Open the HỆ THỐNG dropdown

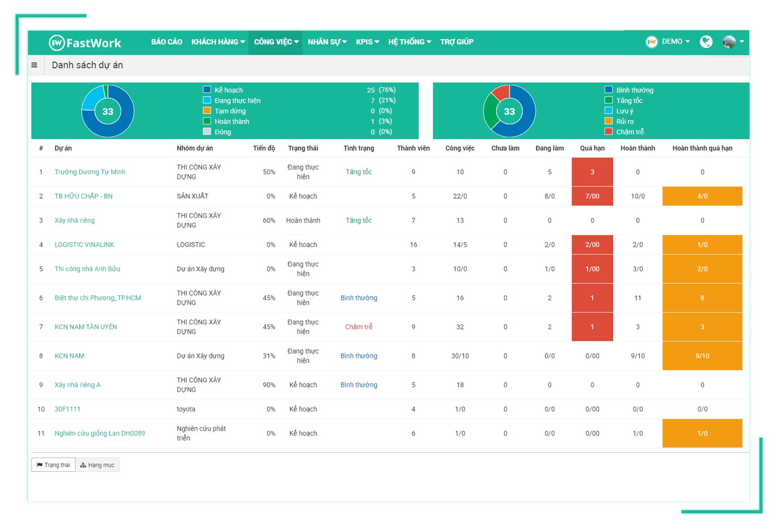click(409, 42)
